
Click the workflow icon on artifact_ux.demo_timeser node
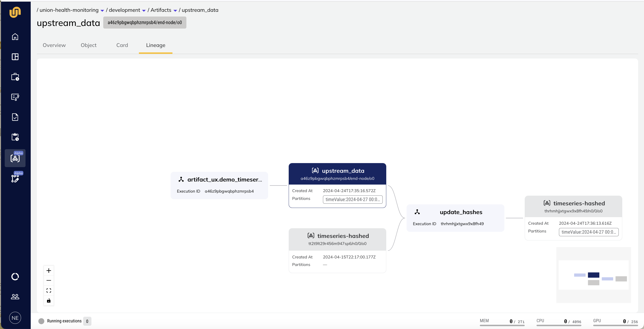(181, 179)
